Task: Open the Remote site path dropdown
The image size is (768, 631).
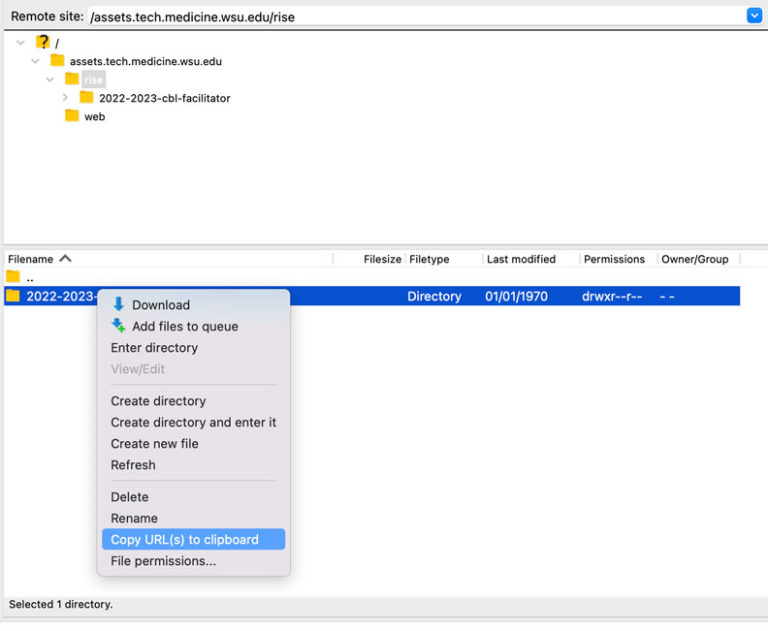Action: click(754, 16)
